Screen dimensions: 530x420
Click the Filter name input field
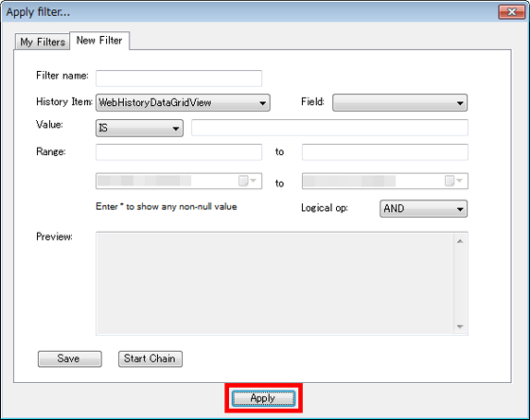point(179,79)
